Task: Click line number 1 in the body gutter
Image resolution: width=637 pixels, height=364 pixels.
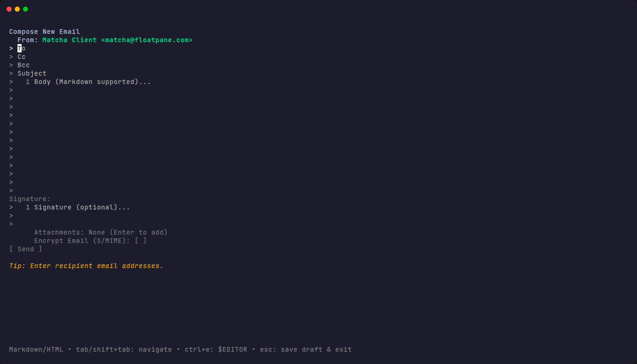Action: 27,82
